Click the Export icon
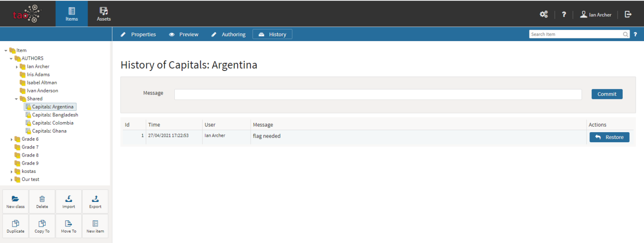 [95, 199]
